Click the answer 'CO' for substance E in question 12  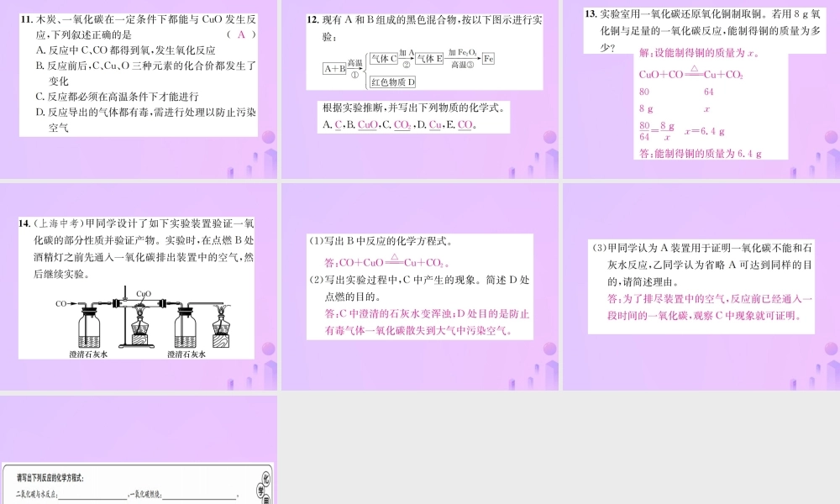[465, 125]
